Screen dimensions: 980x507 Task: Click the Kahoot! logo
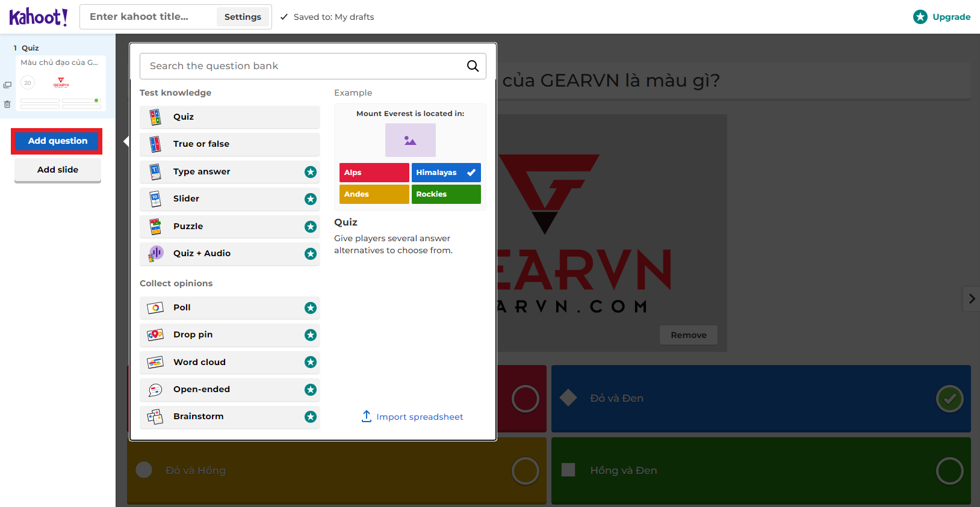pyautogui.click(x=38, y=17)
